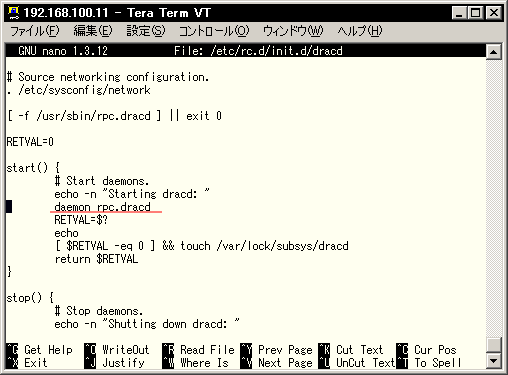Click the '^K Cut Text' shortcut
The image size is (508, 375).
pyautogui.click(x=351, y=350)
